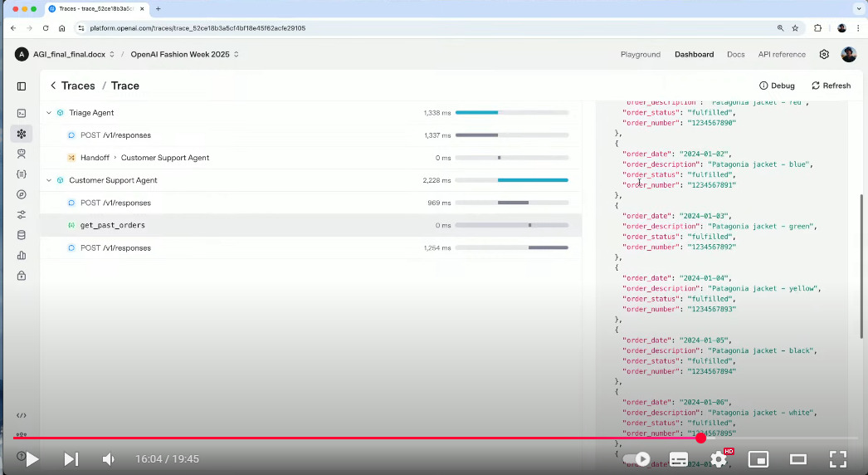868x475 pixels.
Task: Switch to the Playground tab
Action: coord(641,54)
